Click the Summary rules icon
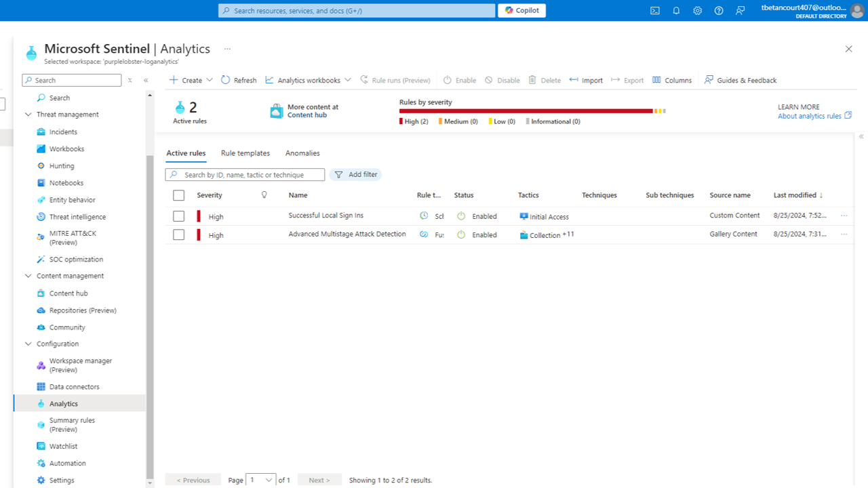Image resolution: width=868 pixels, height=488 pixels. tap(41, 424)
